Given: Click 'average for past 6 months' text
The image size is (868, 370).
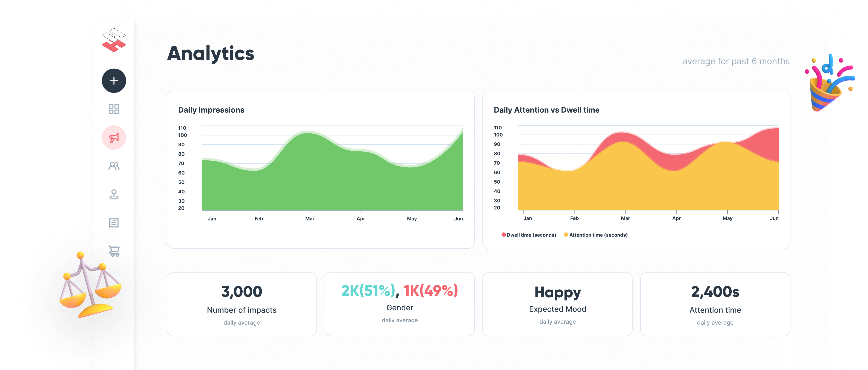Looking at the screenshot, I should coord(736,61).
